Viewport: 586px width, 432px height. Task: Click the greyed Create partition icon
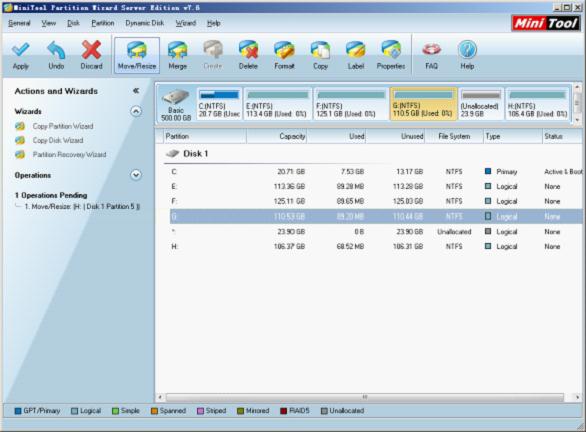pyautogui.click(x=213, y=50)
